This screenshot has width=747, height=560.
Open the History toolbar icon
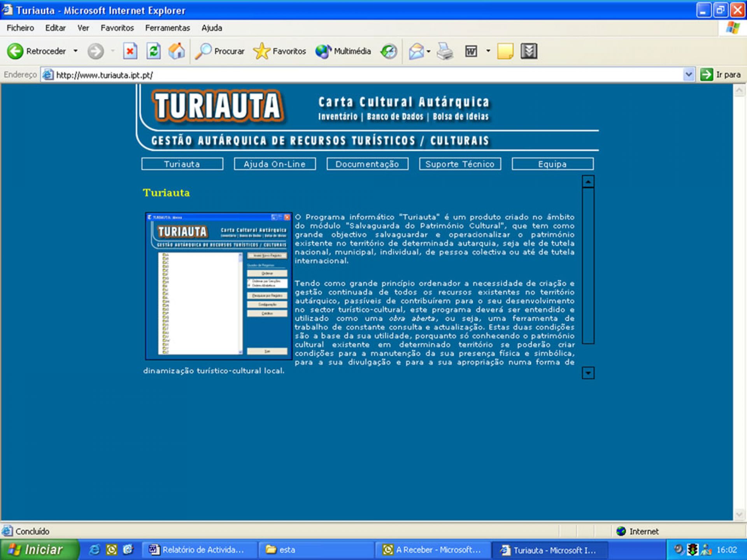tap(388, 51)
